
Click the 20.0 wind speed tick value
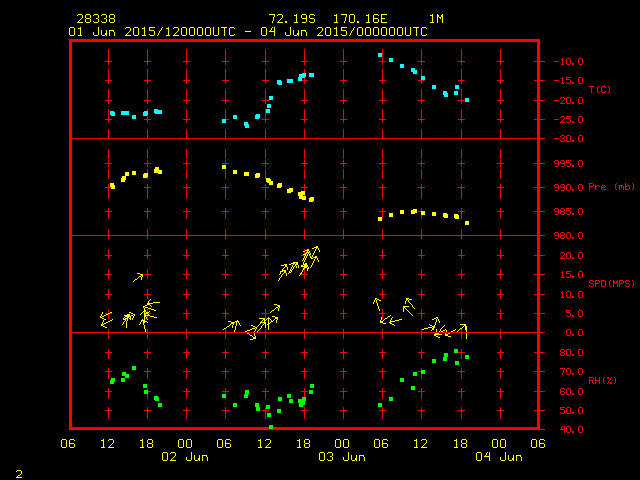[x=571, y=256]
